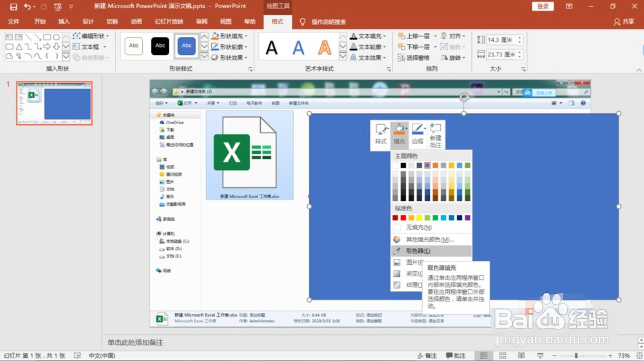Open Shape Fill (形状填充) in the ribbon
This screenshot has height=361, width=644.
click(x=229, y=36)
